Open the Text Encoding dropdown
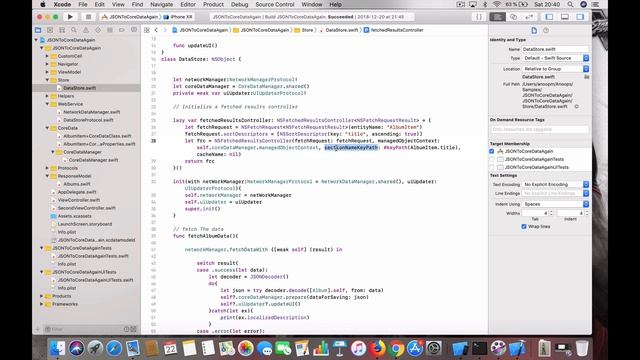Viewport: 640px width, 360px height. click(x=556, y=184)
